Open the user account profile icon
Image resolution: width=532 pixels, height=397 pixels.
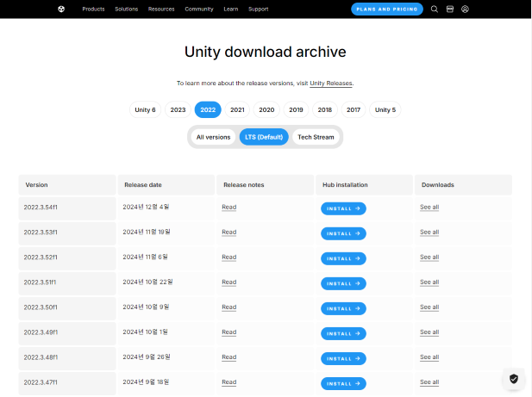[465, 9]
